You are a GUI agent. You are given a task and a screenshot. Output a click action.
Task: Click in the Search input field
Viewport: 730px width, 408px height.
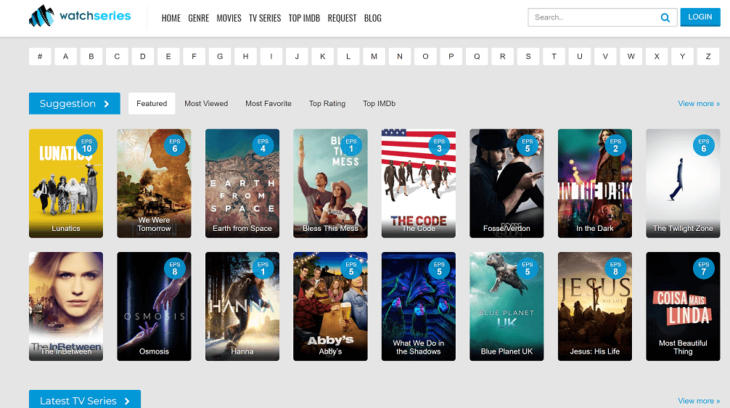click(592, 17)
